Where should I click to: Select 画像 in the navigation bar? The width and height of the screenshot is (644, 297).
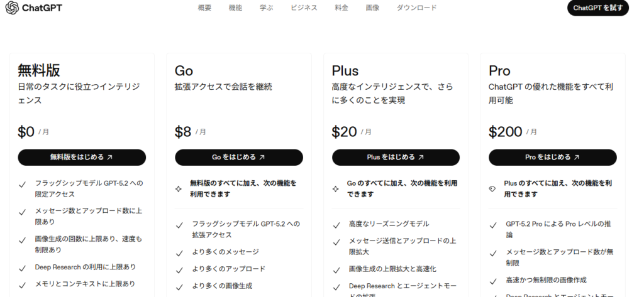372,8
